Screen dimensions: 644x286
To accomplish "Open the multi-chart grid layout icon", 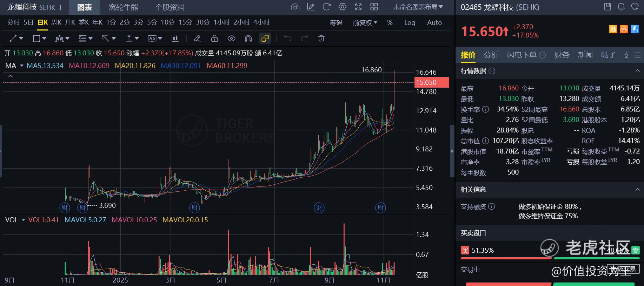I will click(374, 7).
